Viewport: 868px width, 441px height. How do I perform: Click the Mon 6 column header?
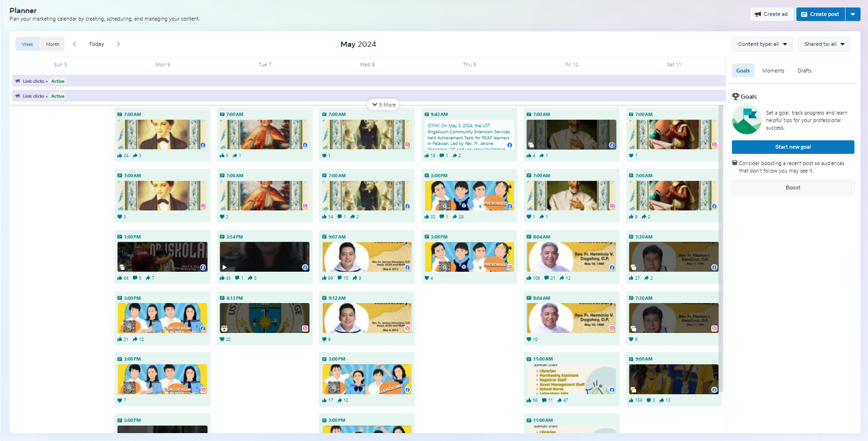pos(163,65)
